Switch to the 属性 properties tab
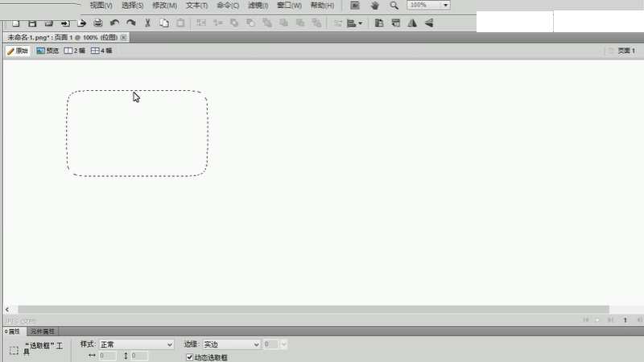This screenshot has width=644, height=362. [x=14, y=331]
